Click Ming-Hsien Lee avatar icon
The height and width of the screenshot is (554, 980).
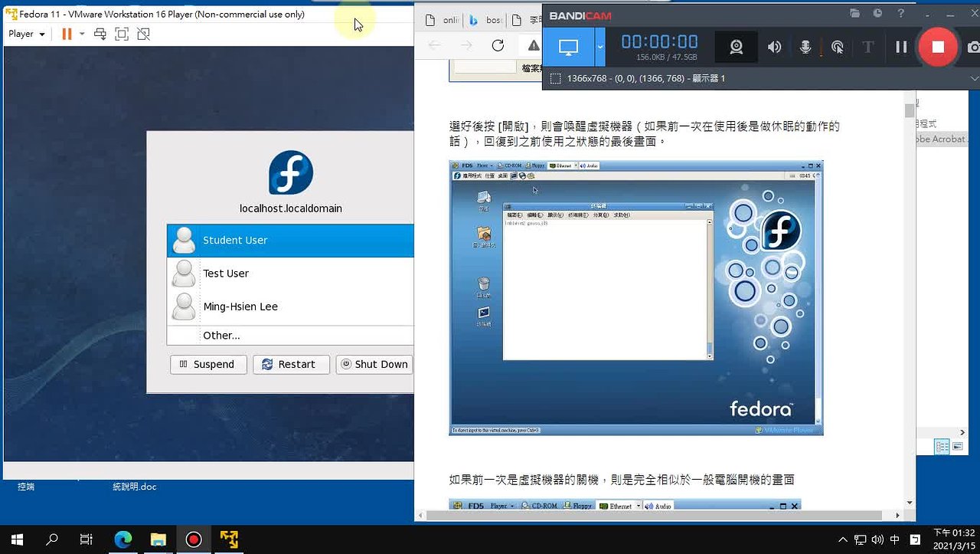184,307
